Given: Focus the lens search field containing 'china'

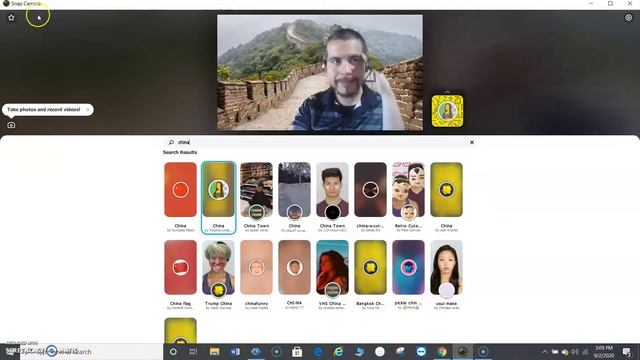Looking at the screenshot, I should (321, 142).
